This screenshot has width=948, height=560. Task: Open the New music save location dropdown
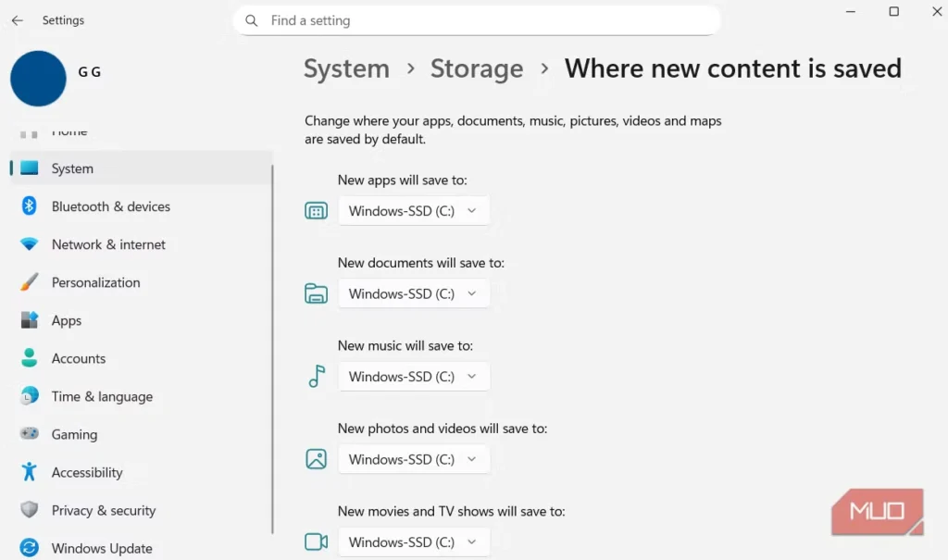413,377
